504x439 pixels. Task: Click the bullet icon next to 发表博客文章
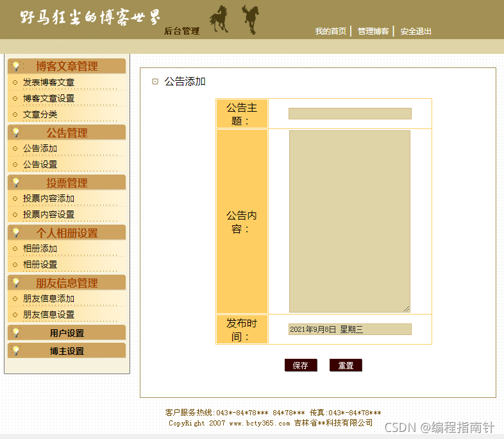[x=15, y=82]
